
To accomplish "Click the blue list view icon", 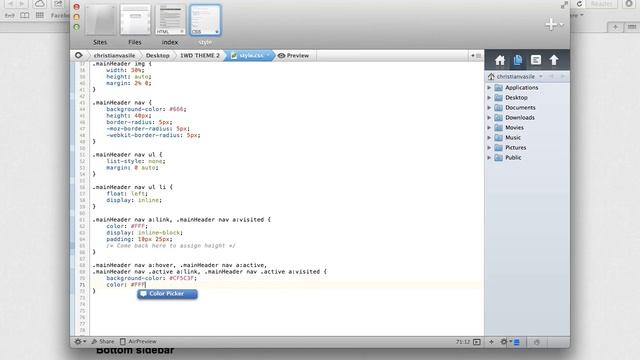I will 517,342.
